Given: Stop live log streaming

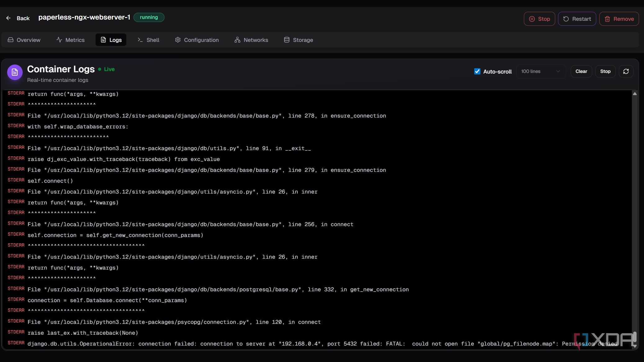Looking at the screenshot, I should click(605, 71).
